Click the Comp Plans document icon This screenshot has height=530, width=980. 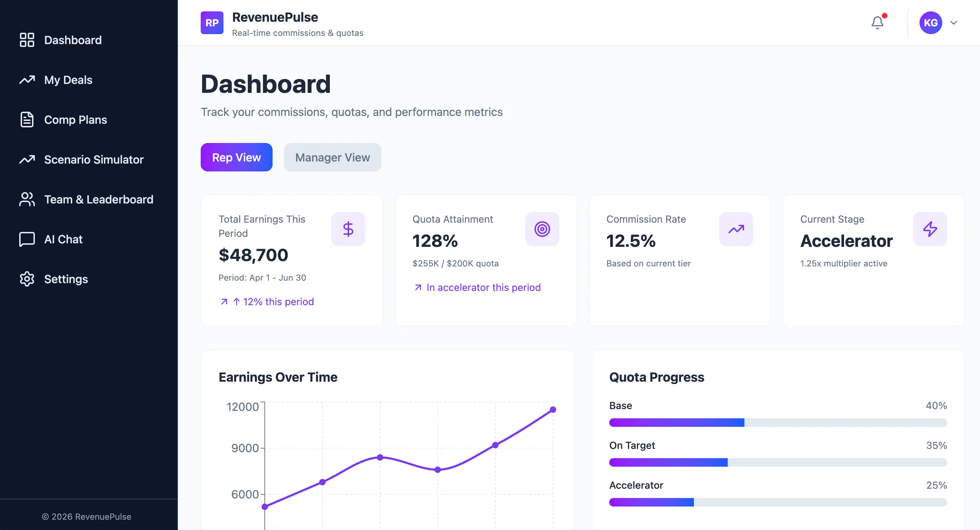[27, 120]
